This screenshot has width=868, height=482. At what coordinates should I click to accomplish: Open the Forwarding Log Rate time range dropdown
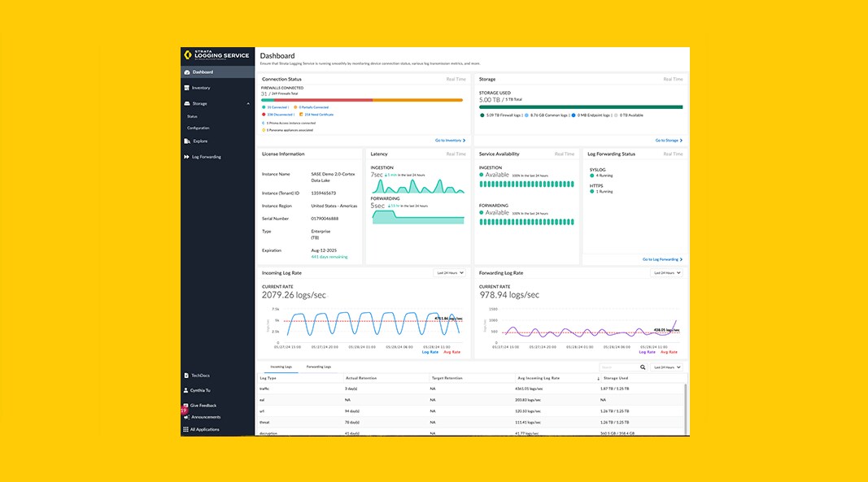[667, 273]
